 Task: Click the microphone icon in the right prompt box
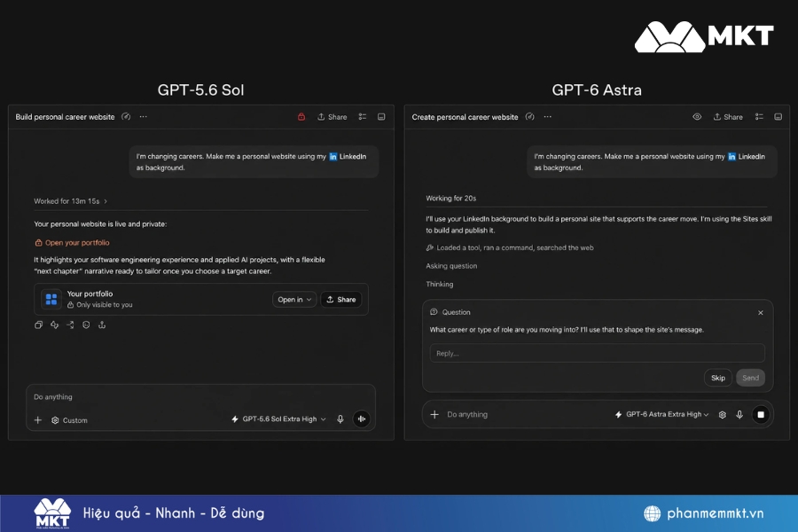tap(739, 414)
